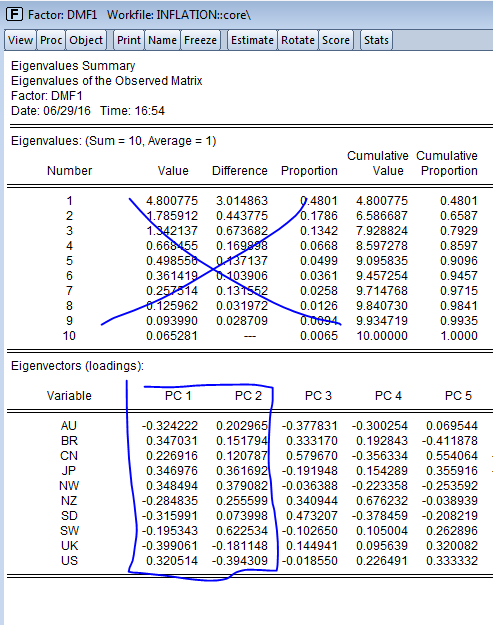Select the SW variable row label
Image resolution: width=493 pixels, height=625 pixels.
(69, 531)
